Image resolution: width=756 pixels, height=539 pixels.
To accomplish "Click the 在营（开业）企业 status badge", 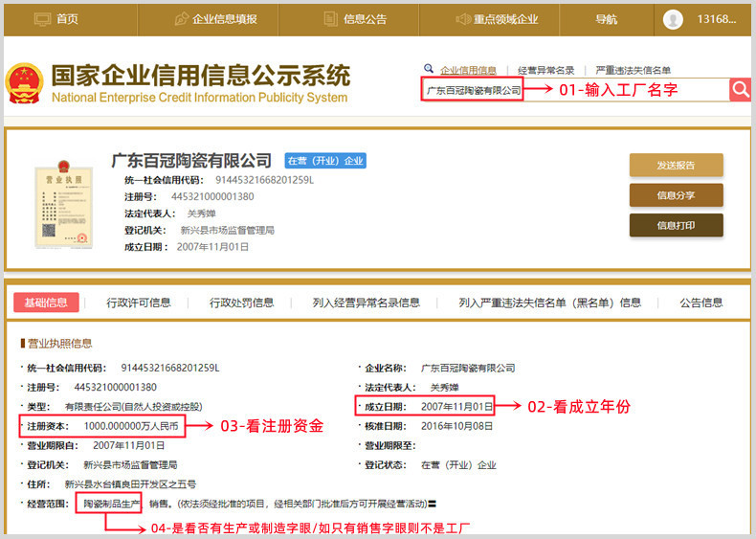I will tap(325, 161).
